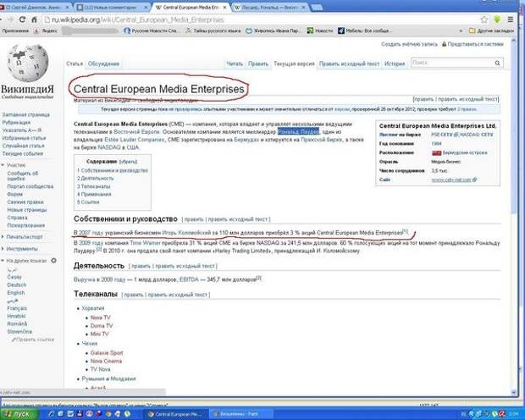
Task: Click the back navigation arrow
Action: pyautogui.click(x=2, y=19)
